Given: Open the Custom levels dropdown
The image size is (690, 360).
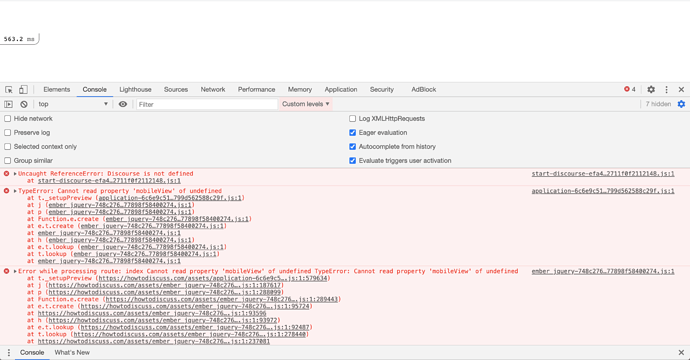Looking at the screenshot, I should [x=305, y=104].
